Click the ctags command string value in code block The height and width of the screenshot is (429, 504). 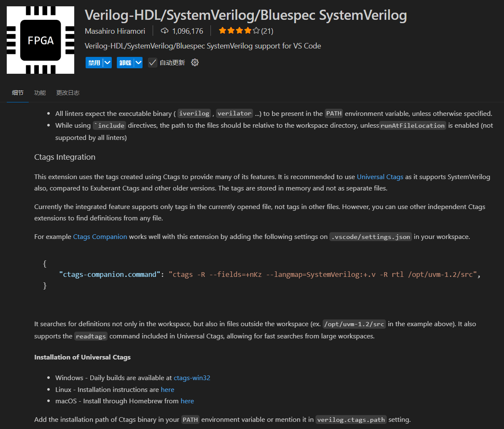coord(323,274)
